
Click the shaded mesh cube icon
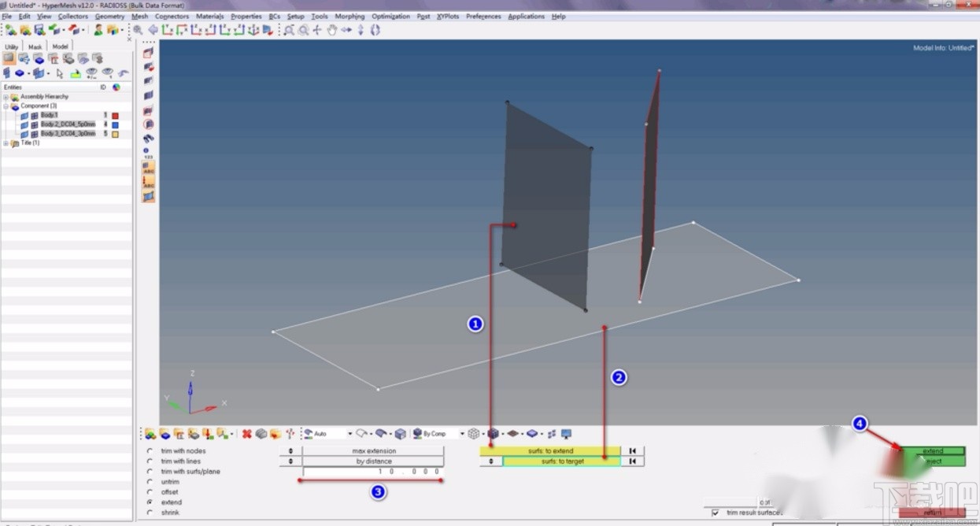494,434
